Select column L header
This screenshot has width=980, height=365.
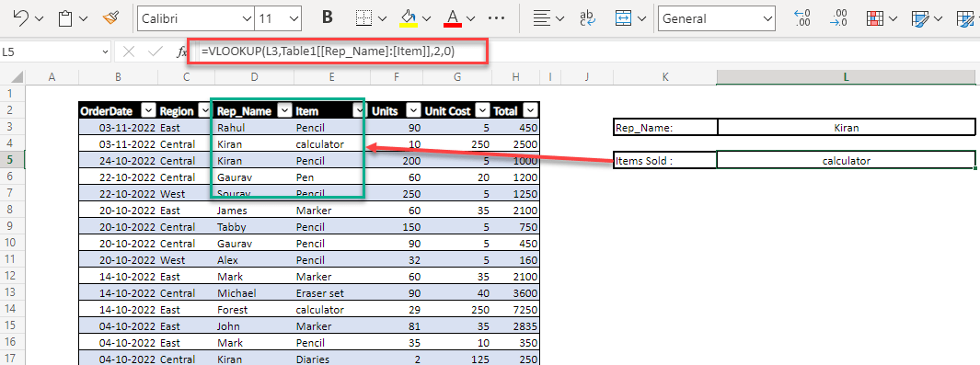(847, 76)
